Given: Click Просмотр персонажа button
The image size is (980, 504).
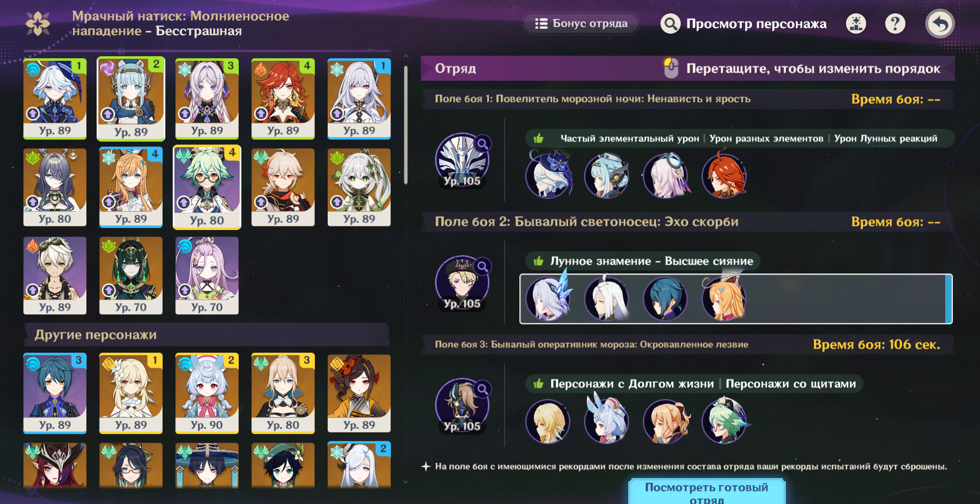Looking at the screenshot, I should [743, 24].
